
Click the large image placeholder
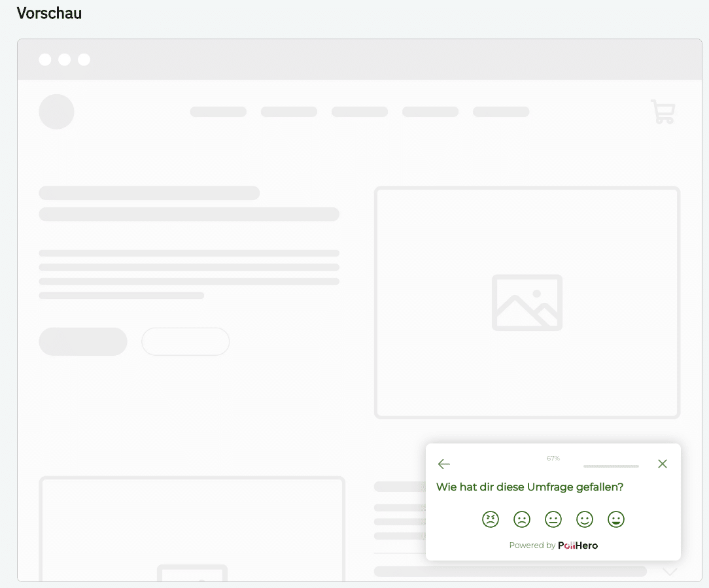click(527, 302)
